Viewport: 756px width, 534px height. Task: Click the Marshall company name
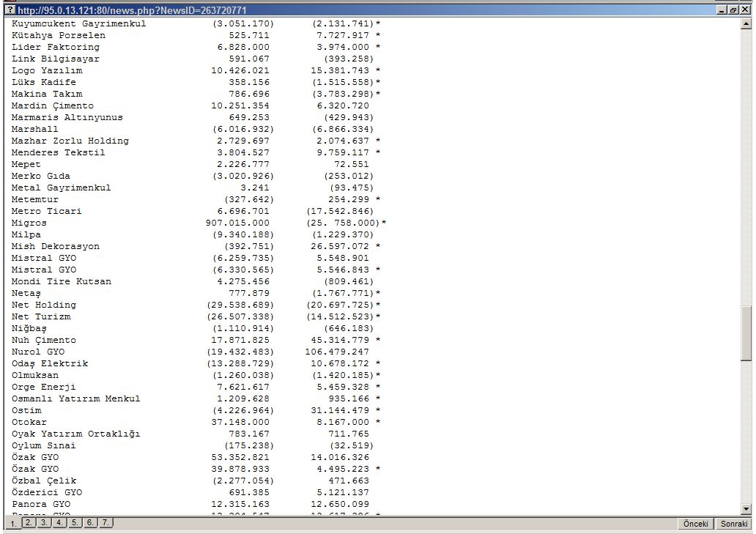click(34, 129)
